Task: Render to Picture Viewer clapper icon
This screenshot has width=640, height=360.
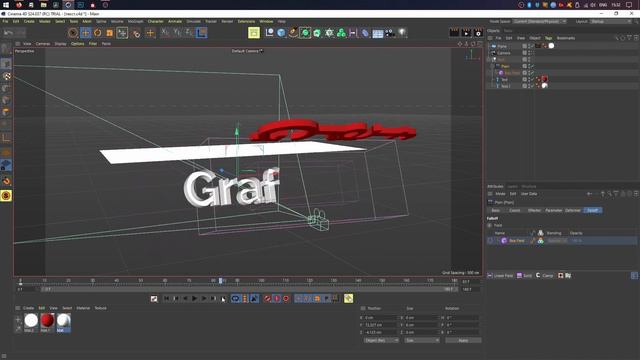Action: 466,33
